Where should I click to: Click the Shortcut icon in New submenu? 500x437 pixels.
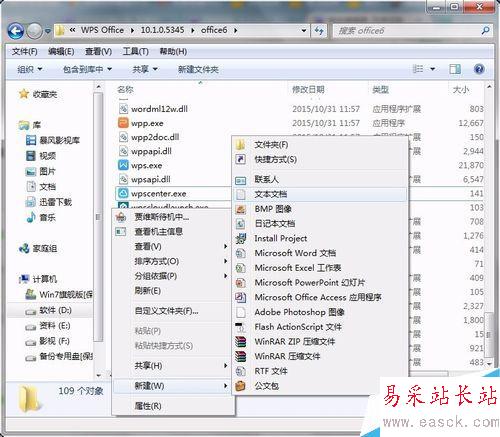point(240,159)
